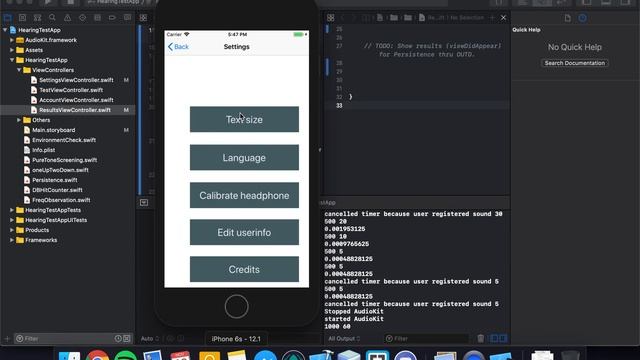Open the All Output dropdown
The width and height of the screenshot is (640, 360).
(x=344, y=338)
